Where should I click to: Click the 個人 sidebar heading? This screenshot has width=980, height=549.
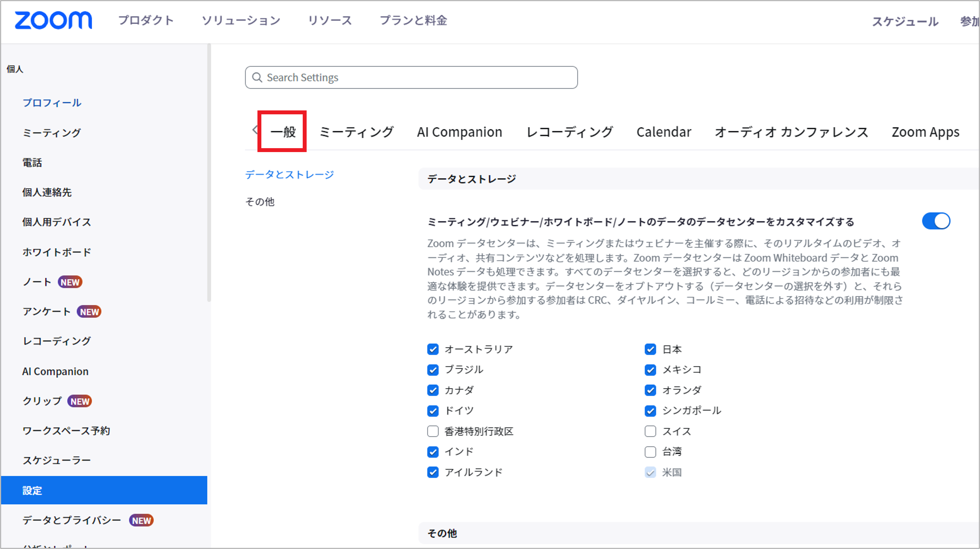pyautogui.click(x=15, y=69)
